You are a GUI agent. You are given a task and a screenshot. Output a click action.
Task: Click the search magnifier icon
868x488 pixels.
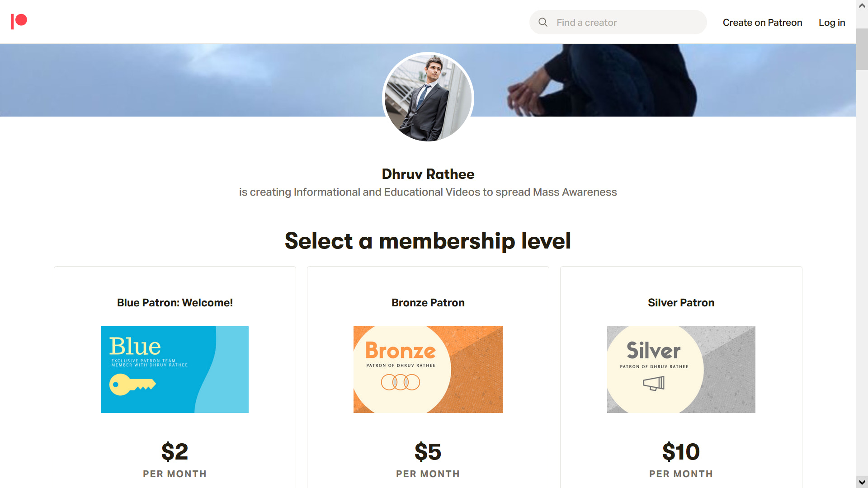tap(543, 22)
